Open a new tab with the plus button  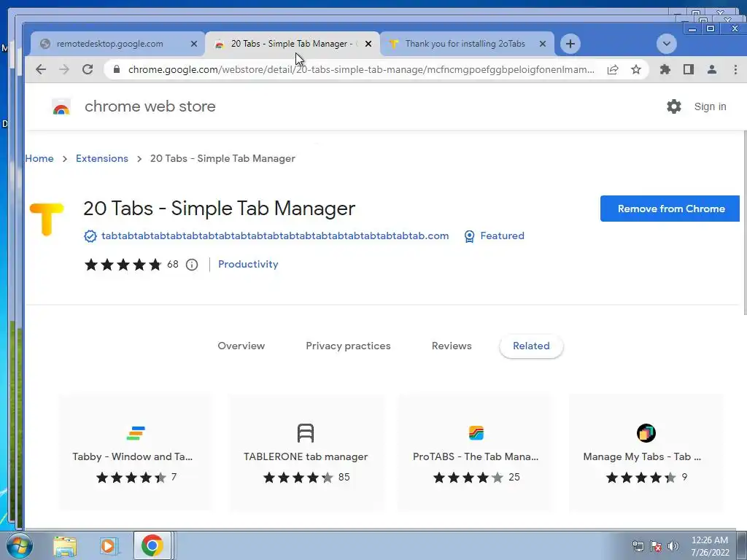tap(570, 44)
